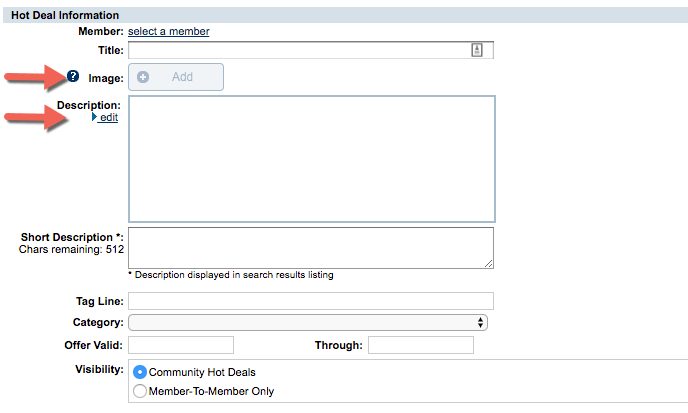The image size is (688, 413).
Task: Click the Through date field
Action: (x=420, y=345)
